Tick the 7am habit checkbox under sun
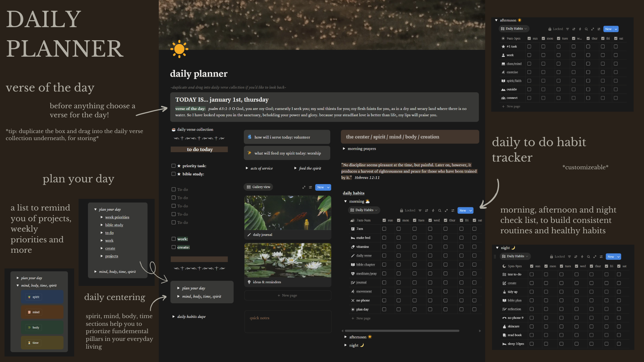644x362 pixels. tap(384, 229)
